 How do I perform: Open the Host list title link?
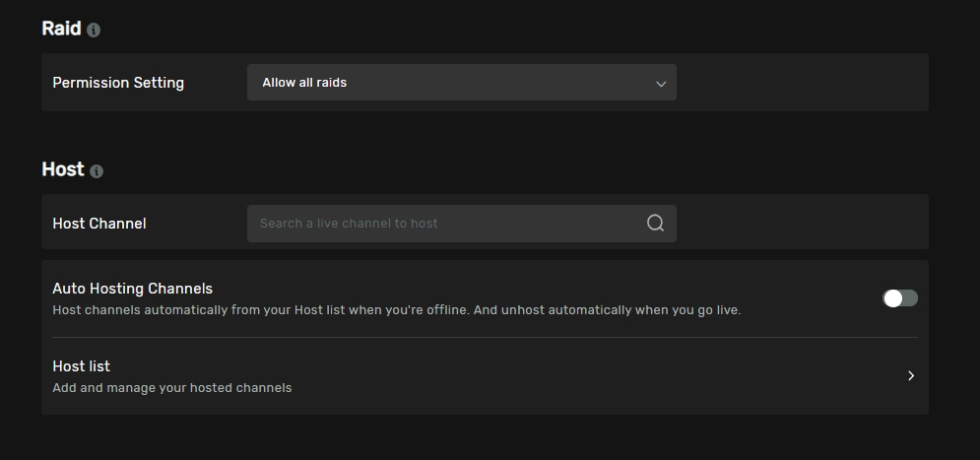coord(81,366)
